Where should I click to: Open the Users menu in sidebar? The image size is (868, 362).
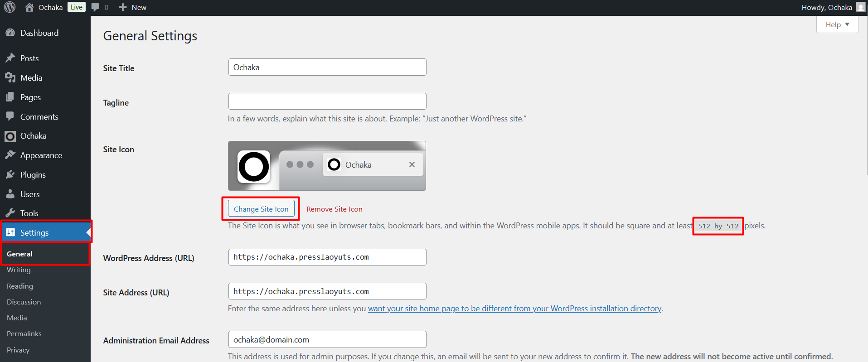coord(30,194)
